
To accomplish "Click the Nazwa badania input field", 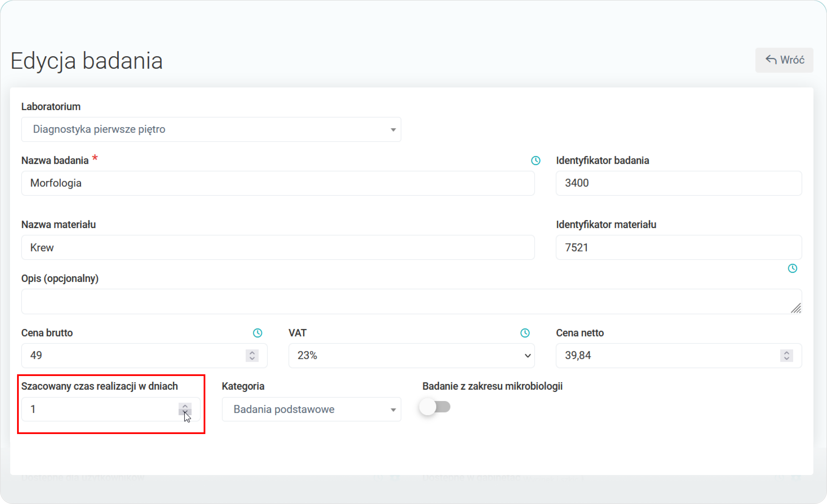I will (x=278, y=183).
